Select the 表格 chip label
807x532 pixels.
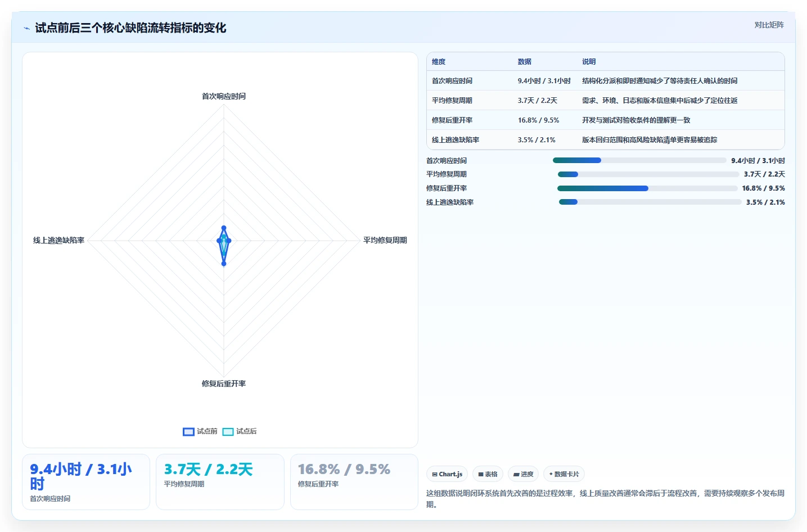point(491,474)
